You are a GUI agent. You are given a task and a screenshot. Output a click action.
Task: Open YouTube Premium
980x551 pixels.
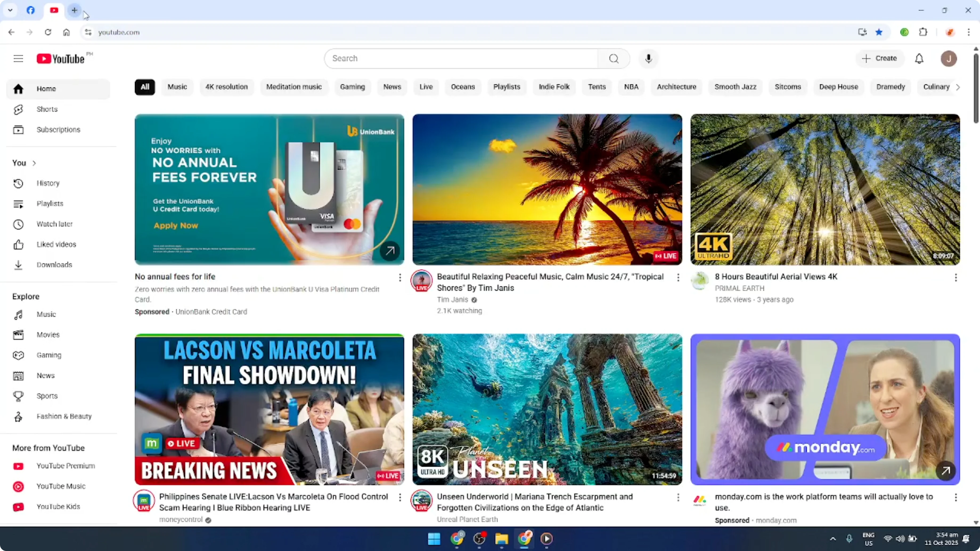click(58, 466)
